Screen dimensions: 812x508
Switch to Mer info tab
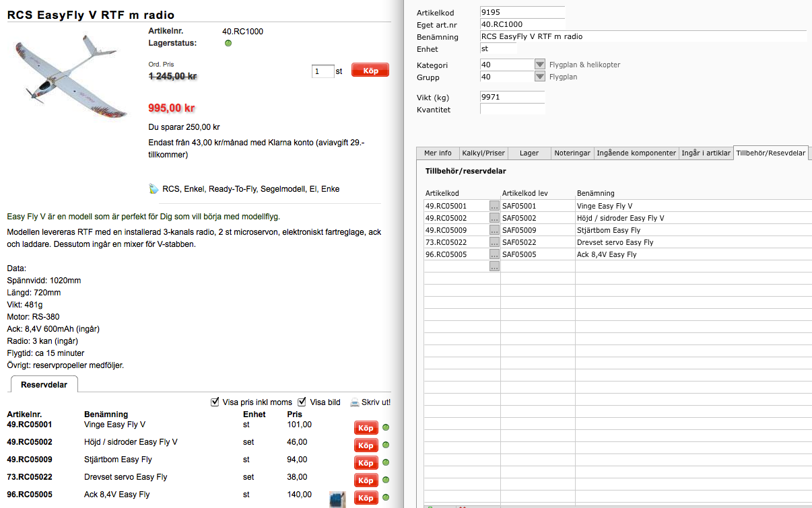pyautogui.click(x=438, y=153)
